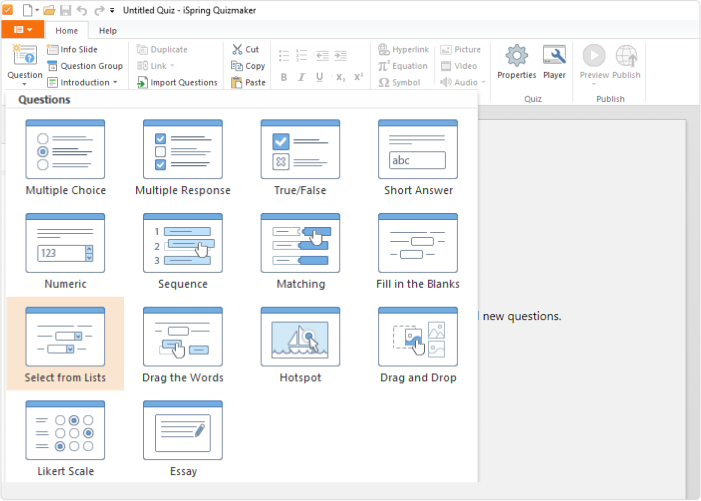Click the Duplicate button

click(x=162, y=49)
